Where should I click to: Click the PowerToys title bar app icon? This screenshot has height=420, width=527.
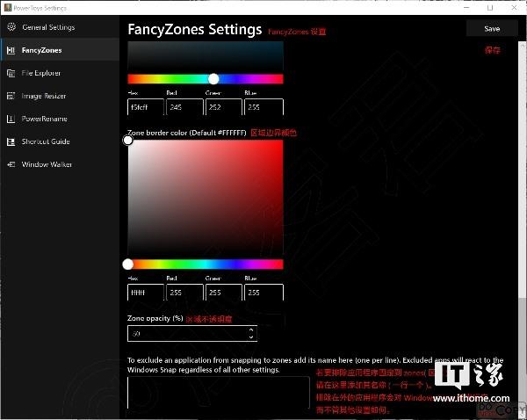coord(8,7)
